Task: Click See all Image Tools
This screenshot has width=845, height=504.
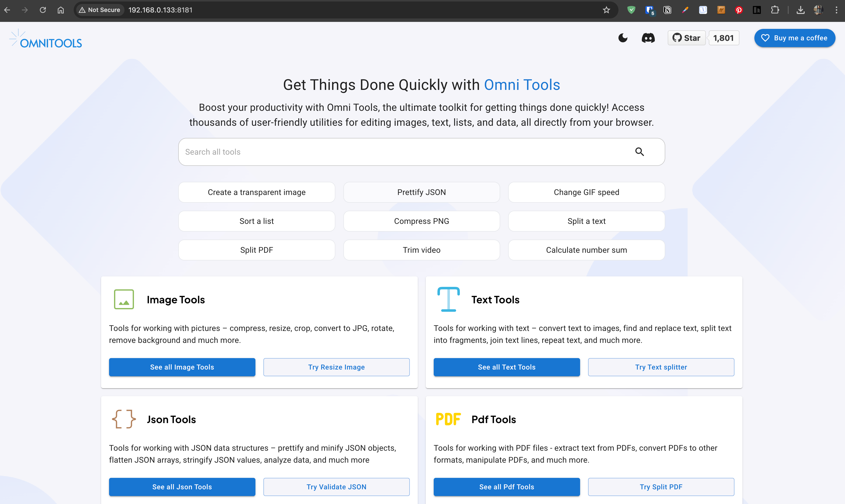Action: click(182, 367)
